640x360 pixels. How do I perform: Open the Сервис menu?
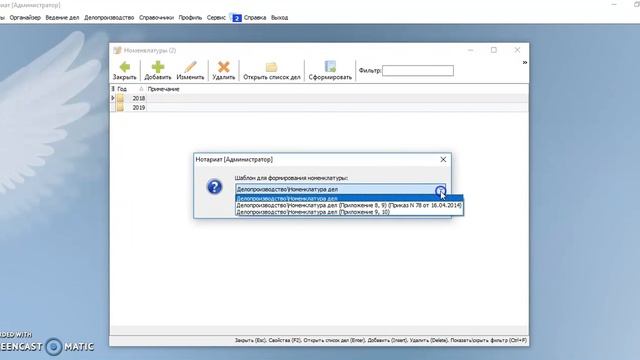coord(216,18)
